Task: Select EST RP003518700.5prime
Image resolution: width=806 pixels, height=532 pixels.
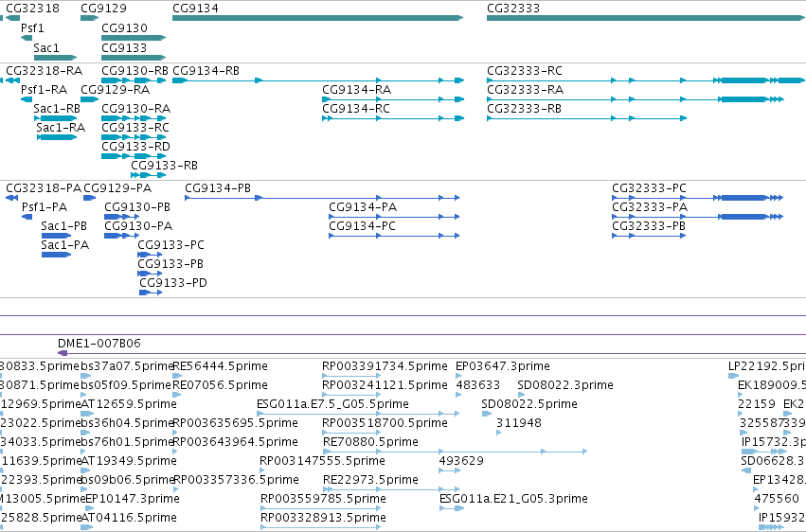Action: coord(351,433)
